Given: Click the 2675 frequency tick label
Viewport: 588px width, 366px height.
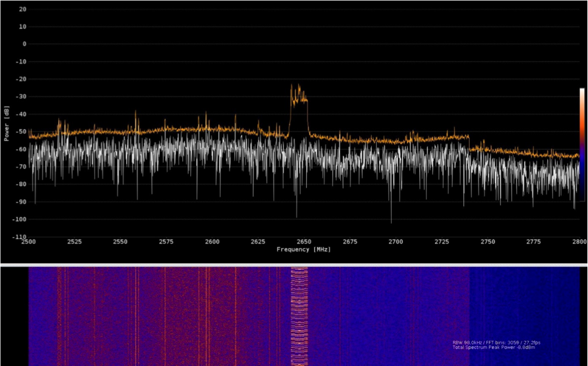Looking at the screenshot, I should click(x=350, y=242).
